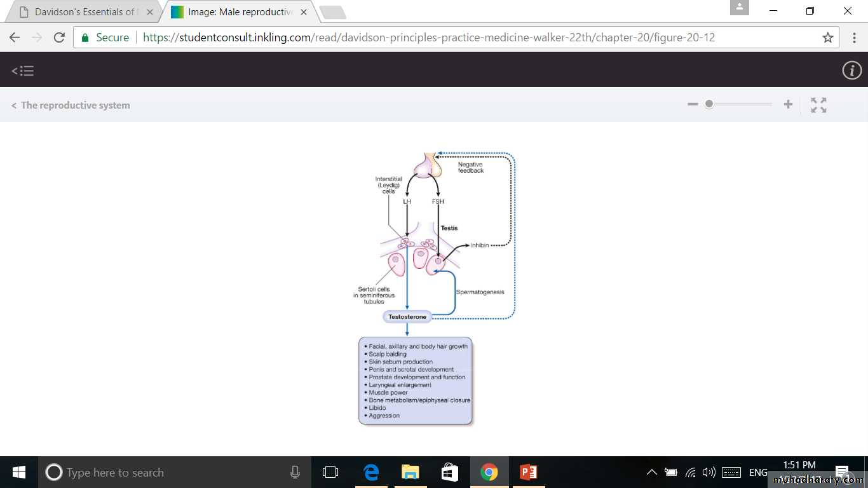
Task: Open a new browser tab
Action: pyautogui.click(x=332, y=12)
